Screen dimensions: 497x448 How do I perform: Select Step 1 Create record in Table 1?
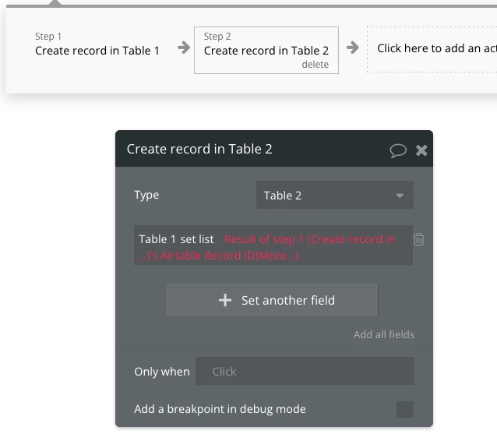pyautogui.click(x=97, y=44)
